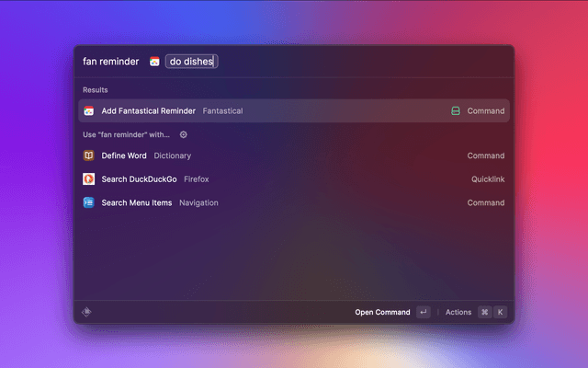
Task: Click the "fan reminder" search text
Action: (x=110, y=62)
